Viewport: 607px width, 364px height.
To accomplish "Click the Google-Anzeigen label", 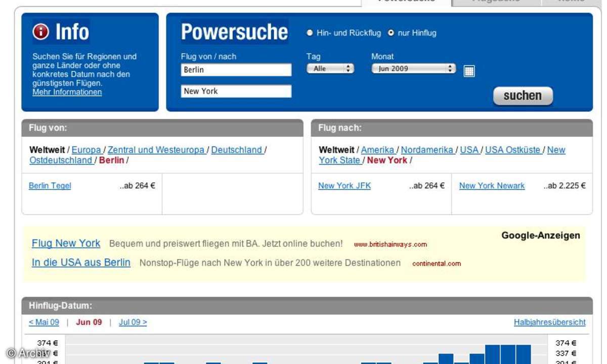I will (541, 235).
